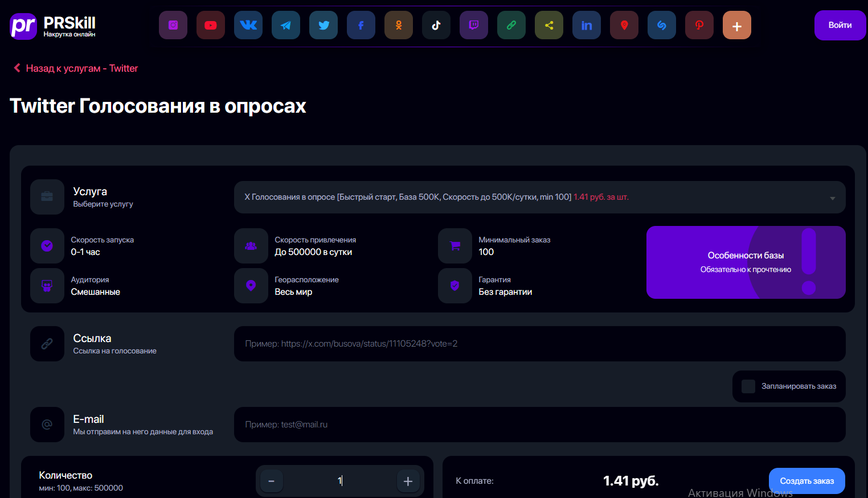868x498 pixels.
Task: Expand the Услуга service dropdown
Action: click(540, 197)
